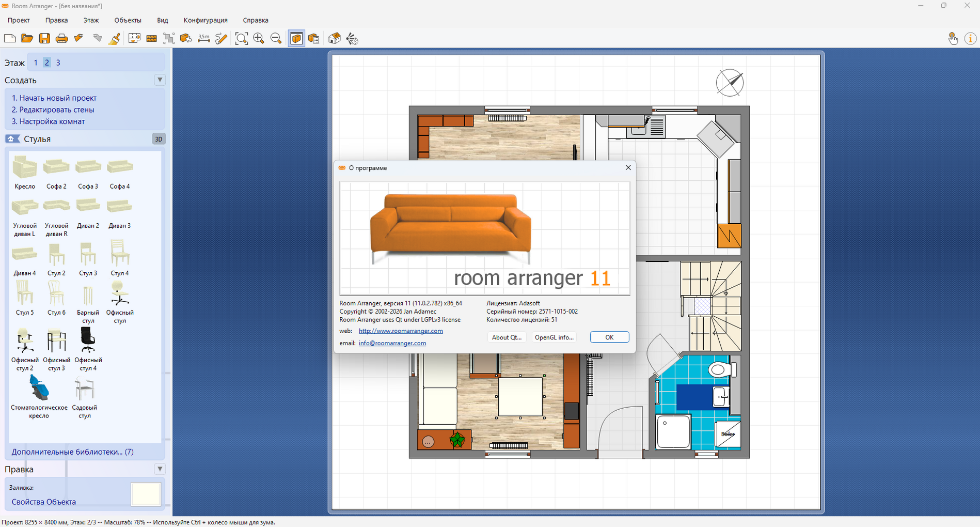Collapse the Правка section arrow

pyautogui.click(x=160, y=469)
